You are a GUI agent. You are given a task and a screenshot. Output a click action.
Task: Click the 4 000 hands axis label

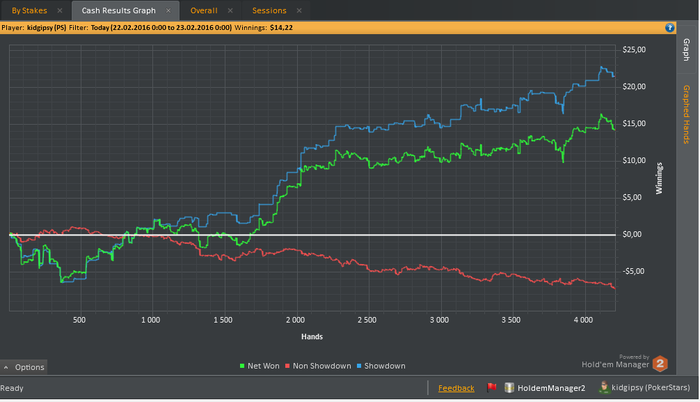click(x=583, y=320)
